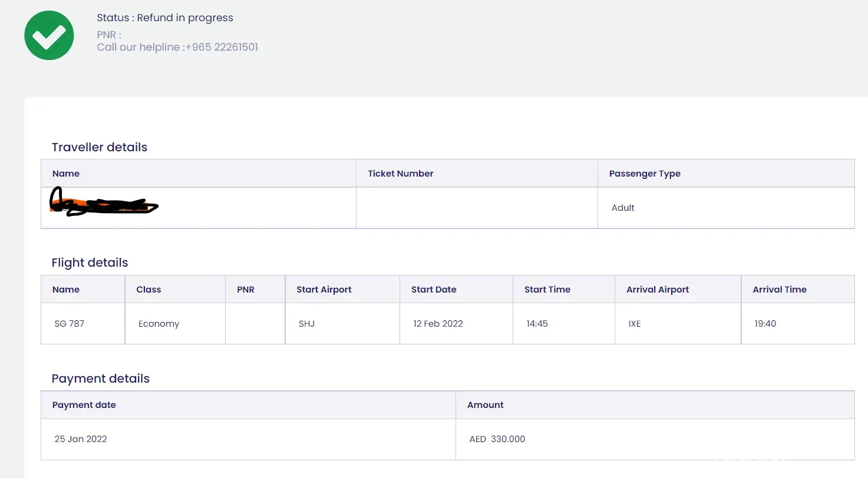Click the green checkmark status icon
This screenshot has width=868, height=478.
(49, 35)
